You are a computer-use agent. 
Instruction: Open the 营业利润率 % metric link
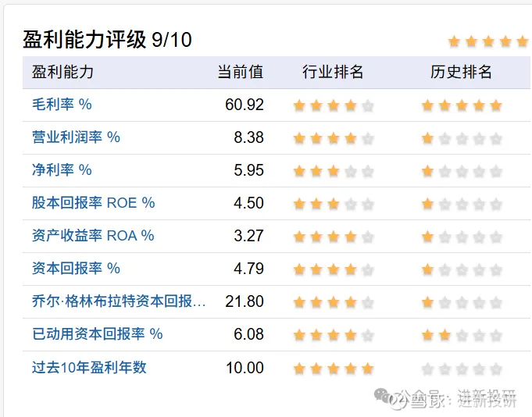click(x=76, y=137)
